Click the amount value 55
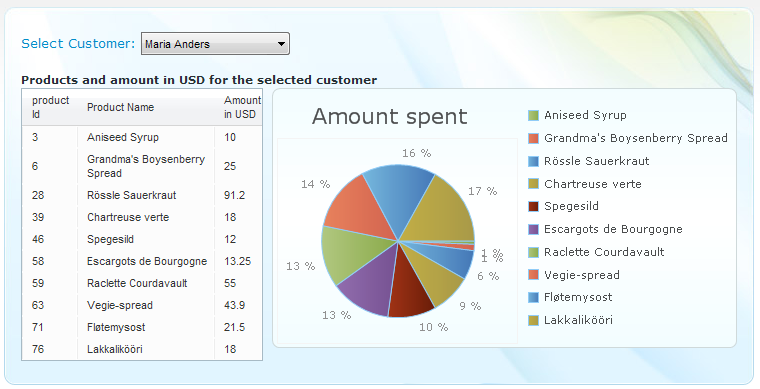Screen dimensions: 760x389 pyautogui.click(x=230, y=283)
